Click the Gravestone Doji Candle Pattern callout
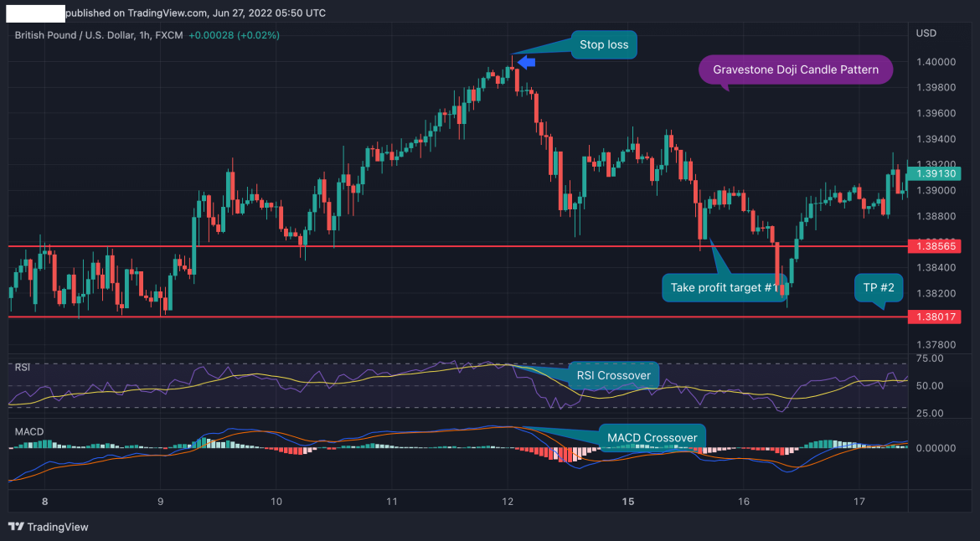Screen dimensions: 980x541 pyautogui.click(x=794, y=70)
